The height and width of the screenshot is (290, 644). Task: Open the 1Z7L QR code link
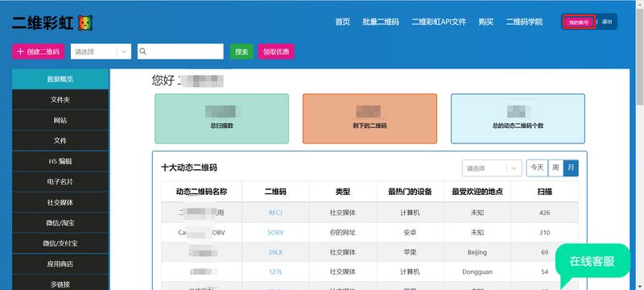click(x=275, y=272)
